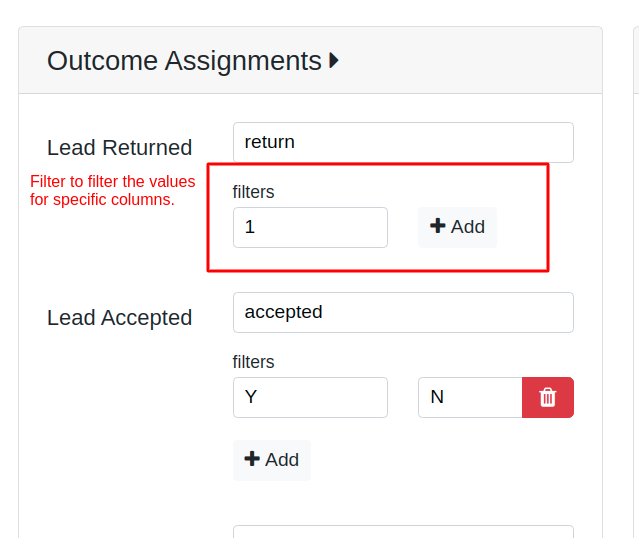This screenshot has width=639, height=538.
Task: Click filters label above the "1" field
Action: point(253,191)
